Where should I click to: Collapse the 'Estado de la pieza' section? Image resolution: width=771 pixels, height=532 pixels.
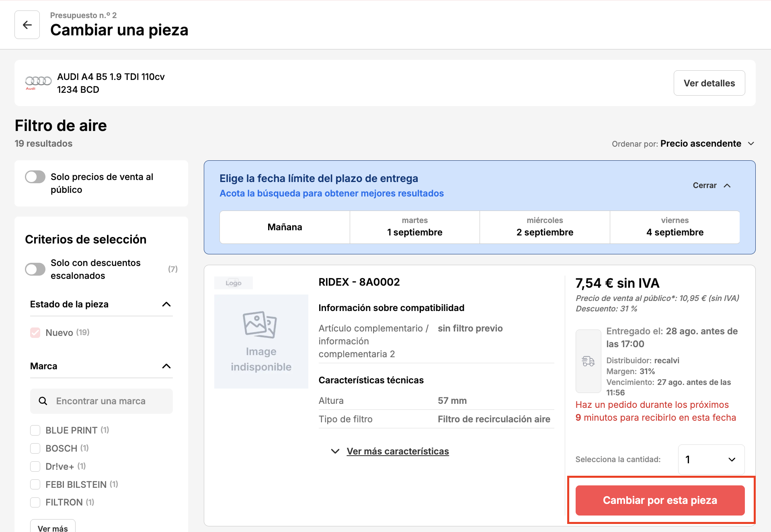pyautogui.click(x=166, y=304)
